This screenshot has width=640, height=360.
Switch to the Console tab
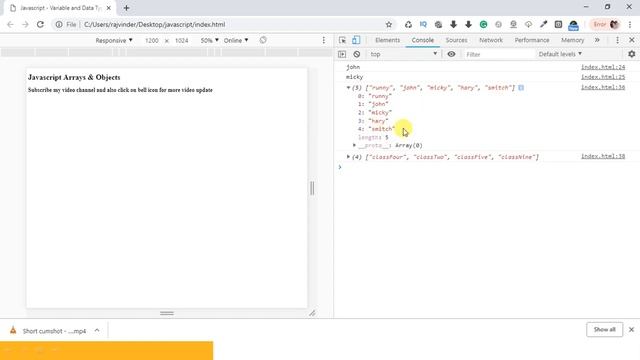pos(422,40)
